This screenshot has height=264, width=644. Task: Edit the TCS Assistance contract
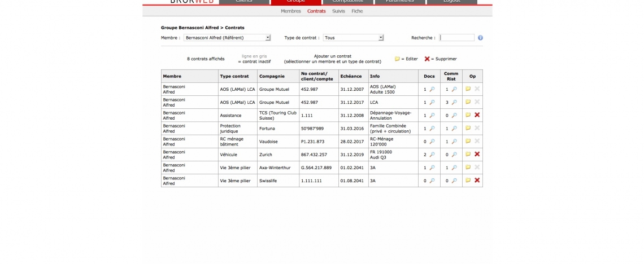(x=468, y=115)
